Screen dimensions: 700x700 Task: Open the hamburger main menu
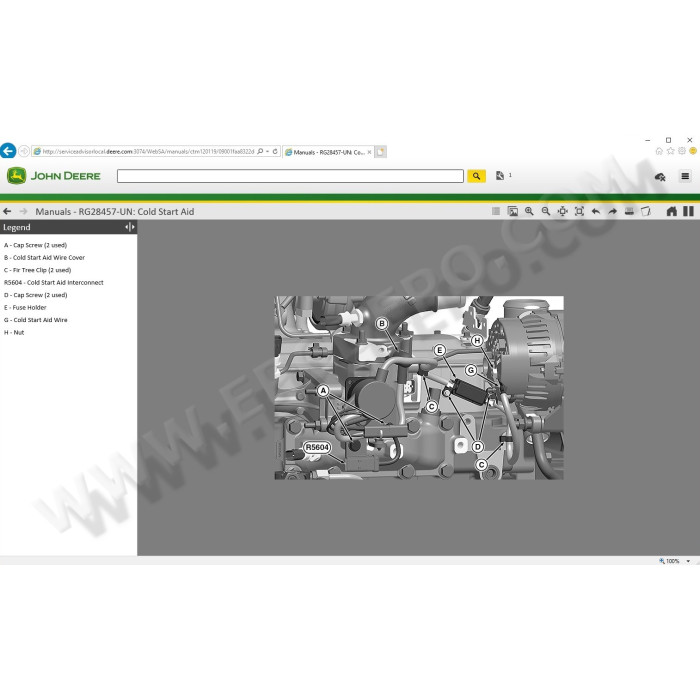[x=685, y=176]
